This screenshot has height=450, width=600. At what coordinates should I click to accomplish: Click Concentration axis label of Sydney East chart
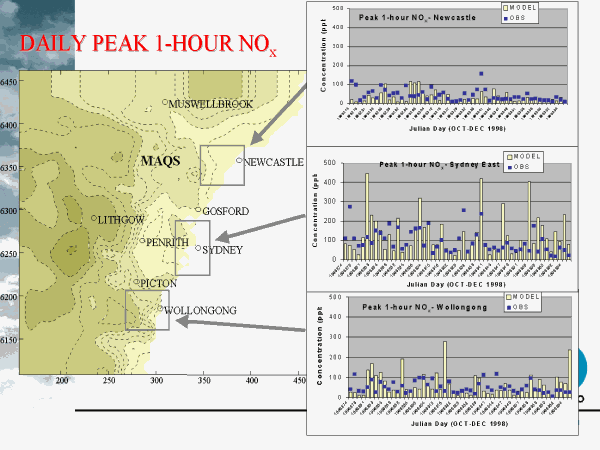point(315,210)
